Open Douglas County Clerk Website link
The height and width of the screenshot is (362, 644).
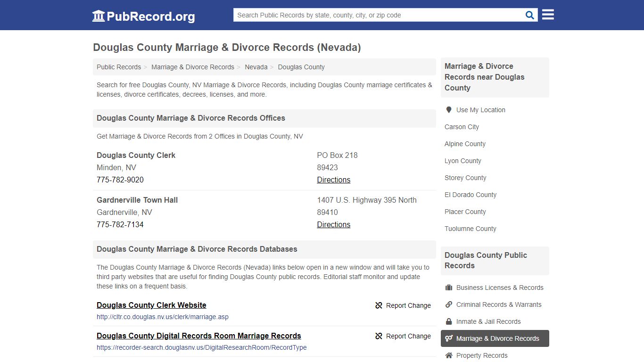pos(151,305)
